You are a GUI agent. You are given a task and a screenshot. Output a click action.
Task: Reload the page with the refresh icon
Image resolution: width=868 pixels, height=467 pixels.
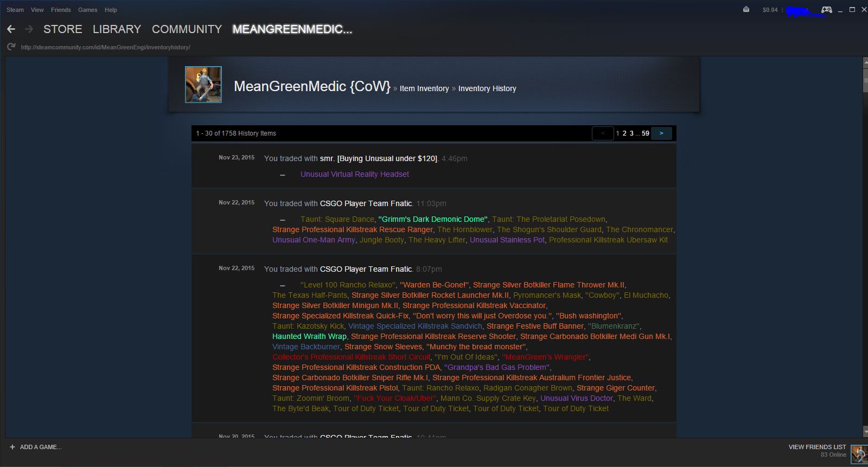point(11,47)
